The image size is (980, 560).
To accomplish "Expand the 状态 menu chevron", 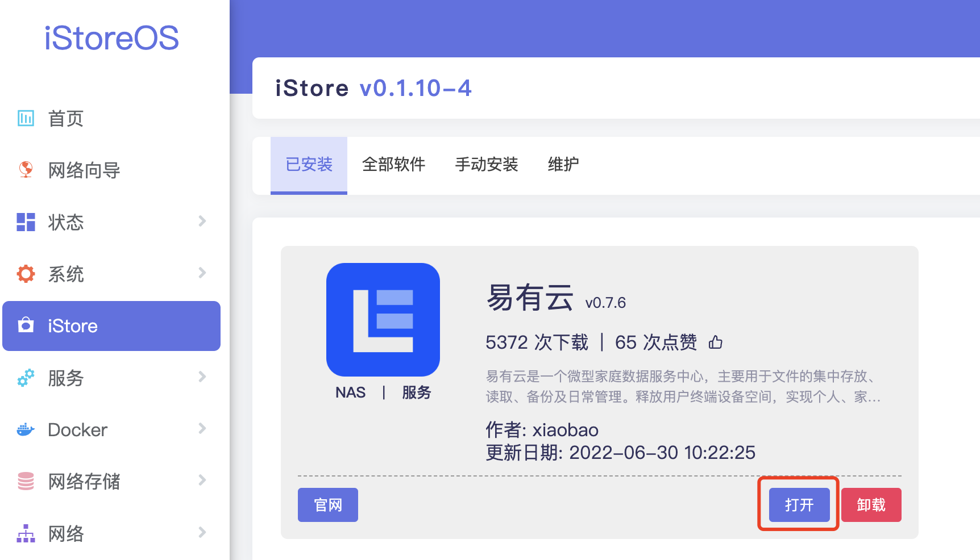I will pos(202,221).
